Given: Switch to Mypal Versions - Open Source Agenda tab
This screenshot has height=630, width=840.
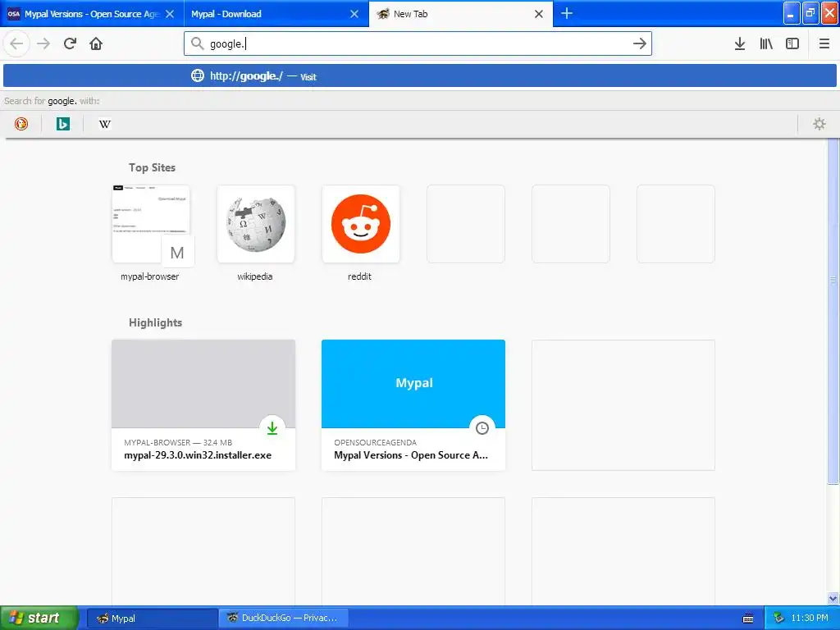Looking at the screenshot, I should click(92, 14).
